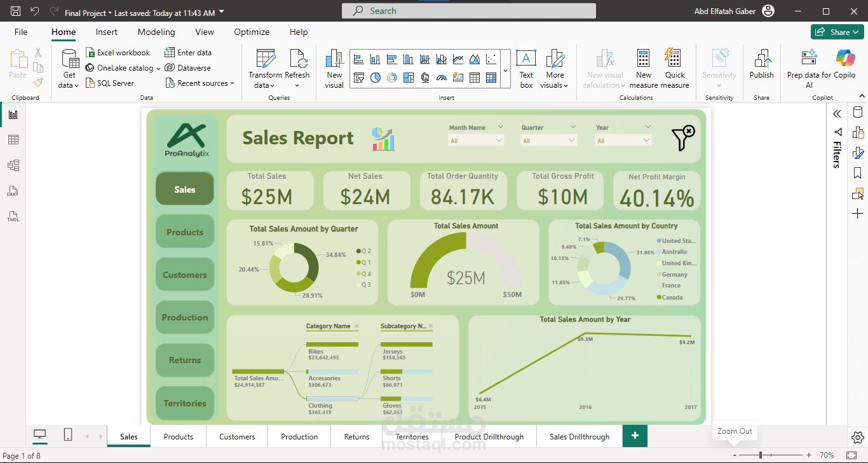Screen dimensions: 868x463
Task: Open the Quarter slicer dropdown
Action: (572, 140)
